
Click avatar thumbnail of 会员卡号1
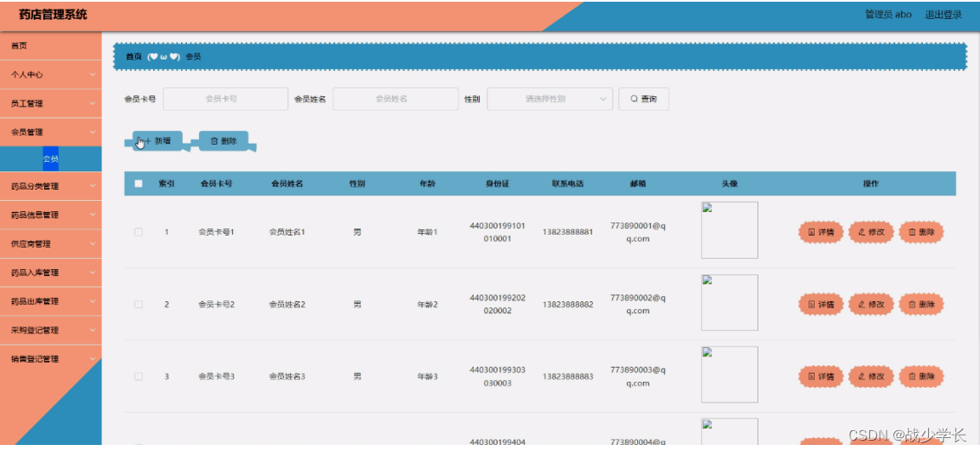click(730, 230)
